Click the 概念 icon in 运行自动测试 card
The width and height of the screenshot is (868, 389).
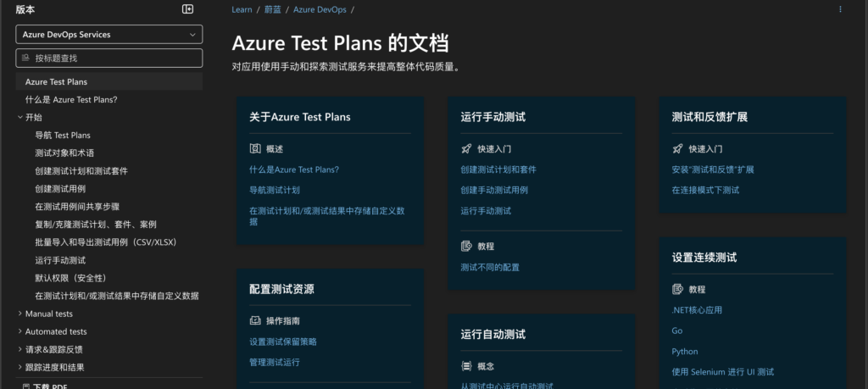466,366
